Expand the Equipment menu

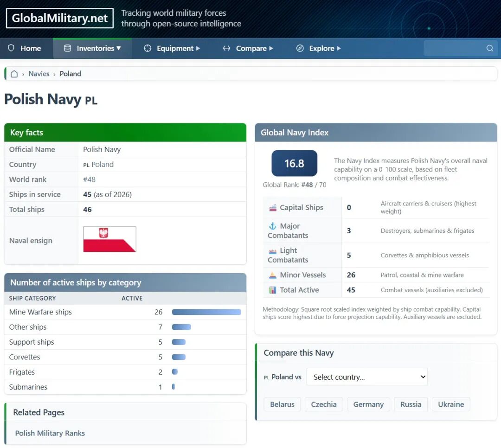coord(172,48)
